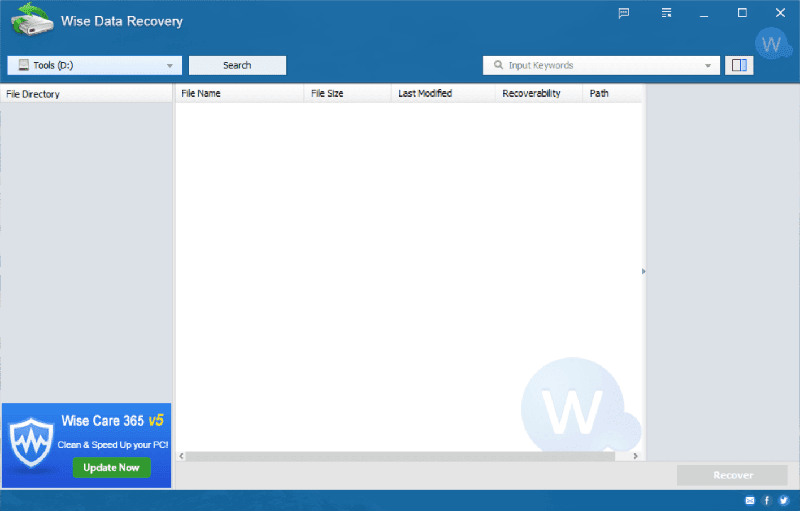Expand the Input Keywords dropdown arrow
The height and width of the screenshot is (511, 800).
(x=708, y=65)
